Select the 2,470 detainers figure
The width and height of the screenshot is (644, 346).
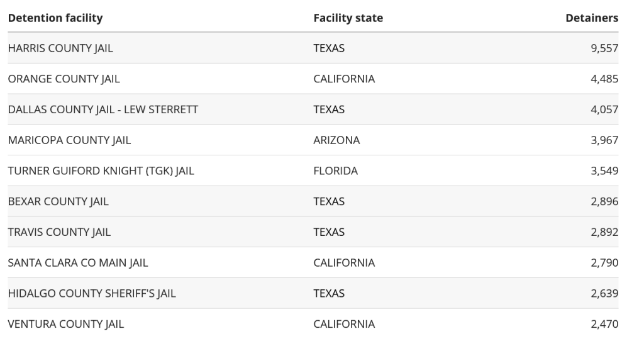coord(605,325)
